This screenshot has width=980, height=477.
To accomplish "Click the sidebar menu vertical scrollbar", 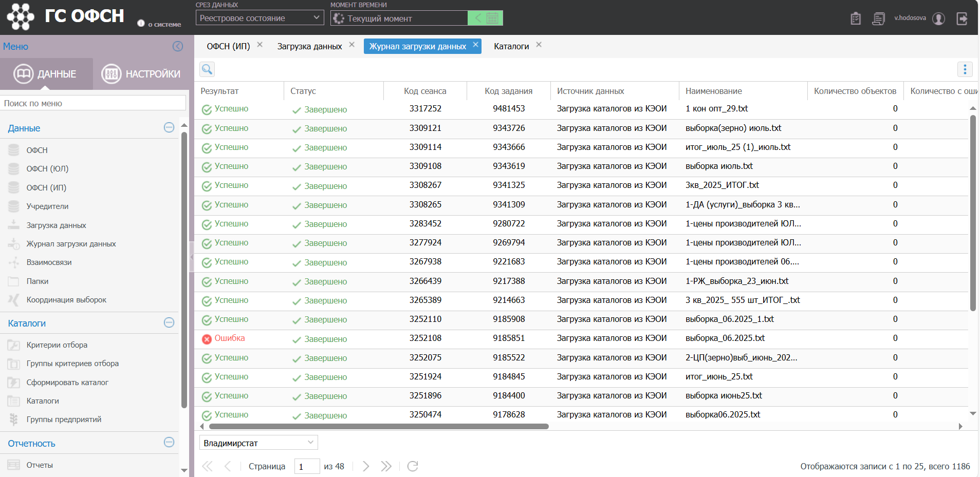I will pos(184,270).
